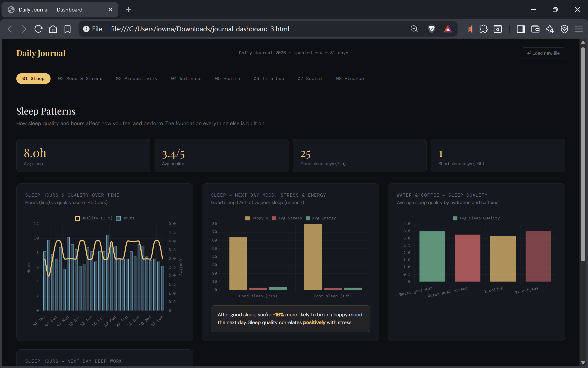Click the address bar URL
Image resolution: width=588 pixels, height=368 pixels.
pyautogui.click(x=200, y=29)
